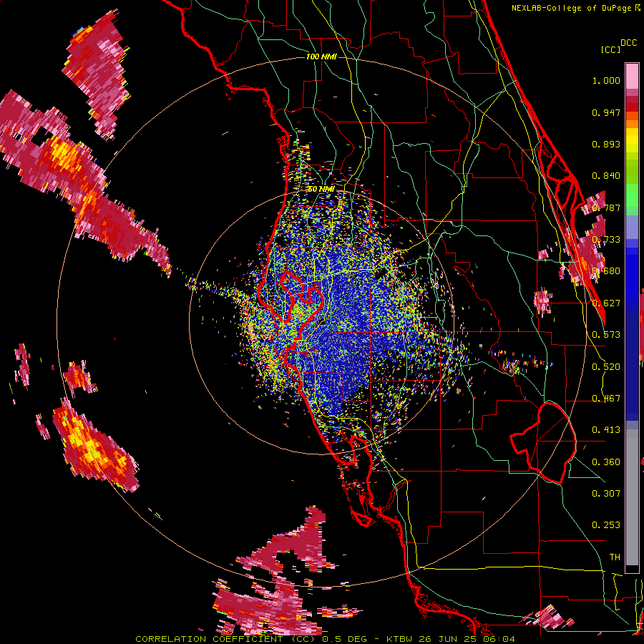Select the 0.947 scale value
Image resolution: width=644 pixels, height=644 pixels.
(606, 112)
